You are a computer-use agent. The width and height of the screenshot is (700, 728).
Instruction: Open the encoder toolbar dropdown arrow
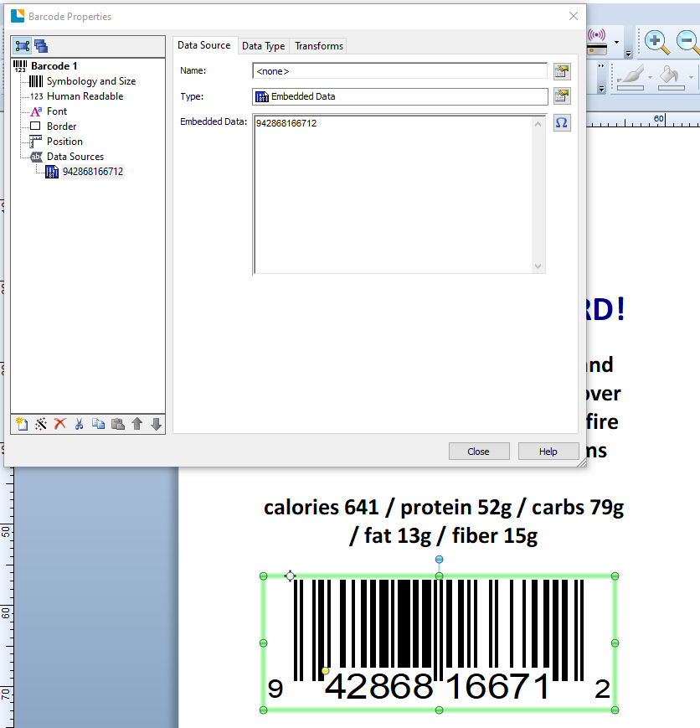click(617, 41)
